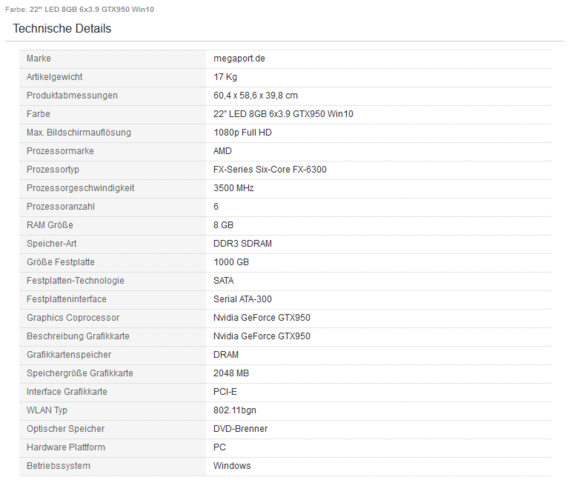Select the 8 GB RAM value

point(223,225)
